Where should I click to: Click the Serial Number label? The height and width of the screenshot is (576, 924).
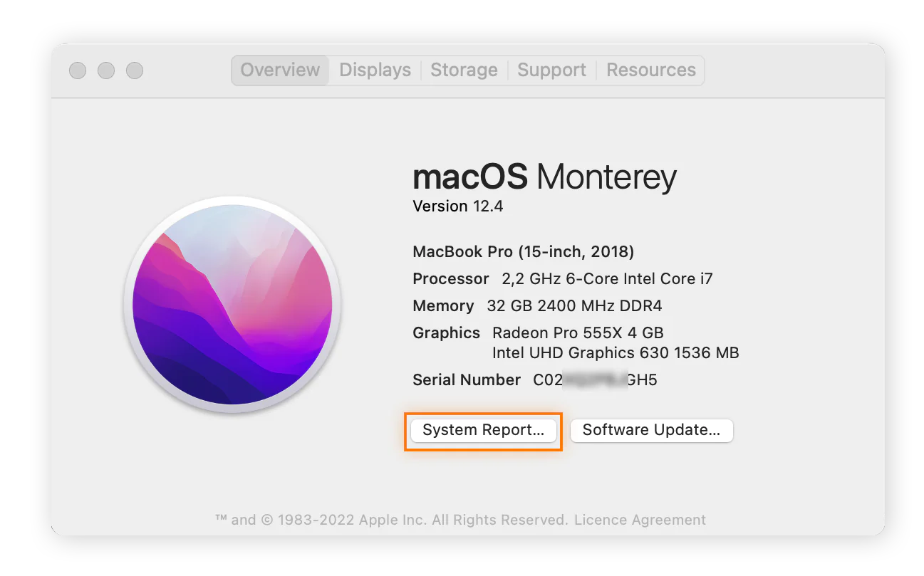click(x=466, y=379)
